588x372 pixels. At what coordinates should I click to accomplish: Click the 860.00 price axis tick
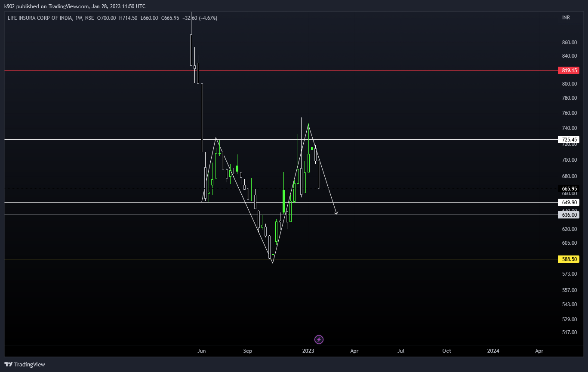(569, 43)
